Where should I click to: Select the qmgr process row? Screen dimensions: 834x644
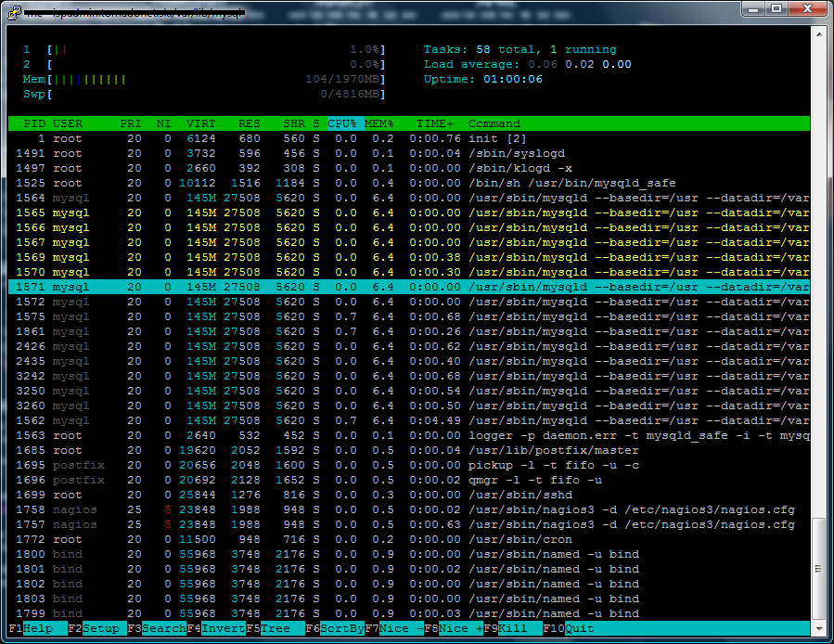409,480
